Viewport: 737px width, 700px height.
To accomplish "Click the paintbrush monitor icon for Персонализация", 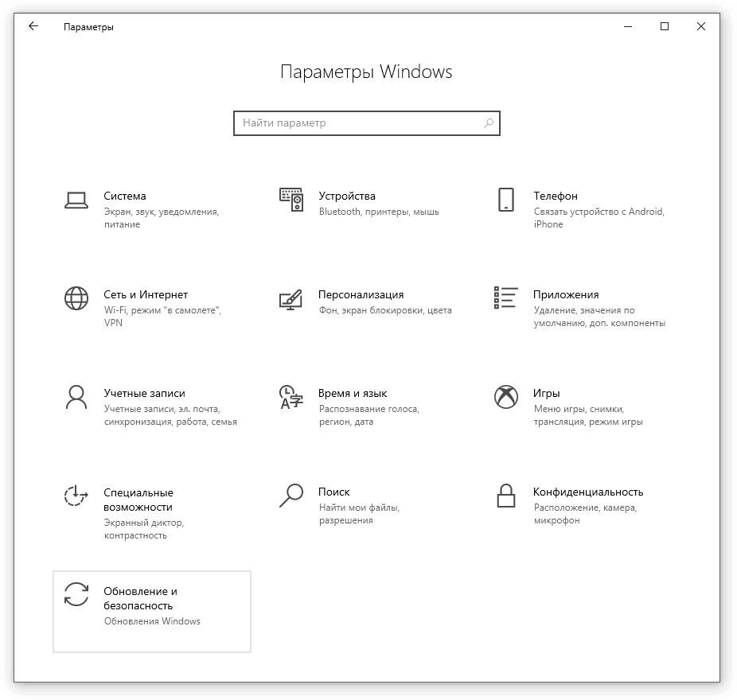I will 291,299.
